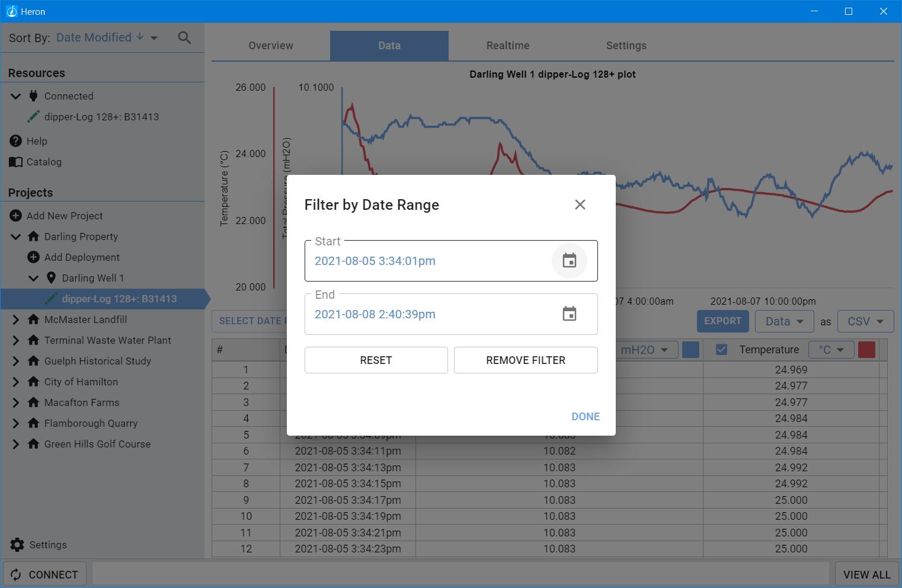Select the highlighted dipper-Log 128+: B31413 tree item
The image size is (902, 588).
coord(105,299)
